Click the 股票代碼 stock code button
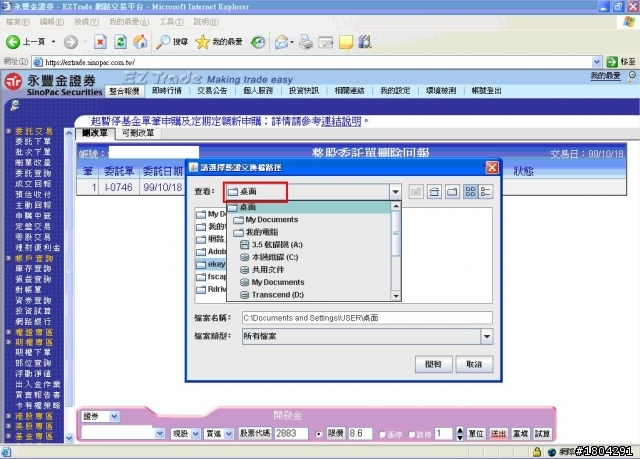This screenshot has width=640, height=459. click(x=255, y=433)
